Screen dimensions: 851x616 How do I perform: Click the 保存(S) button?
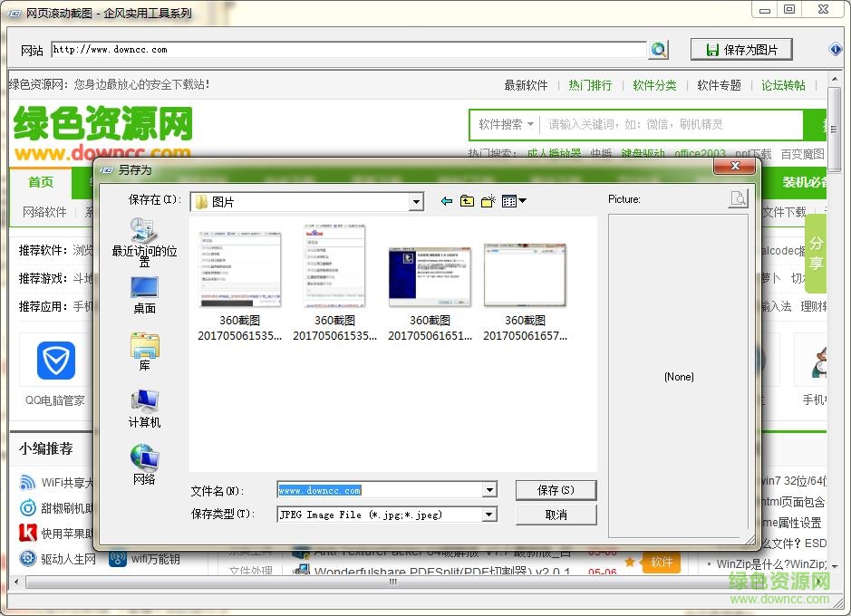tap(556, 489)
